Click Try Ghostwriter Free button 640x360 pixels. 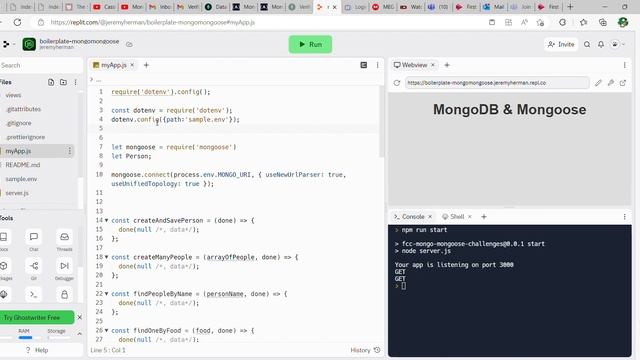(37, 317)
